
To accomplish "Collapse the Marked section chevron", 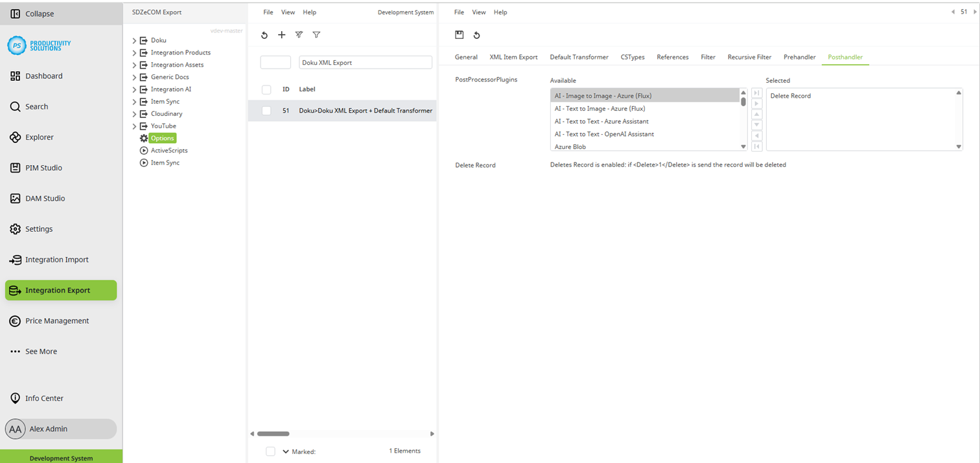I will tap(285, 451).
